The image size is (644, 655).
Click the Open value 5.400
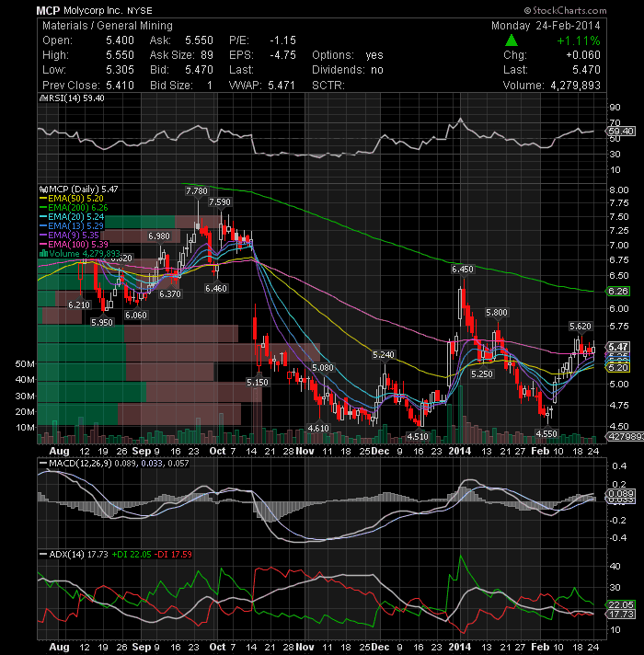pos(120,40)
